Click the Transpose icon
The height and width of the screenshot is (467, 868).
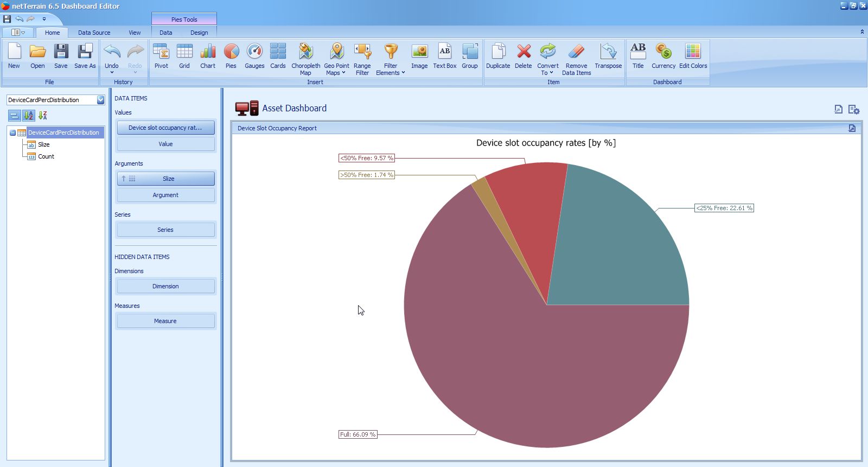point(608,56)
